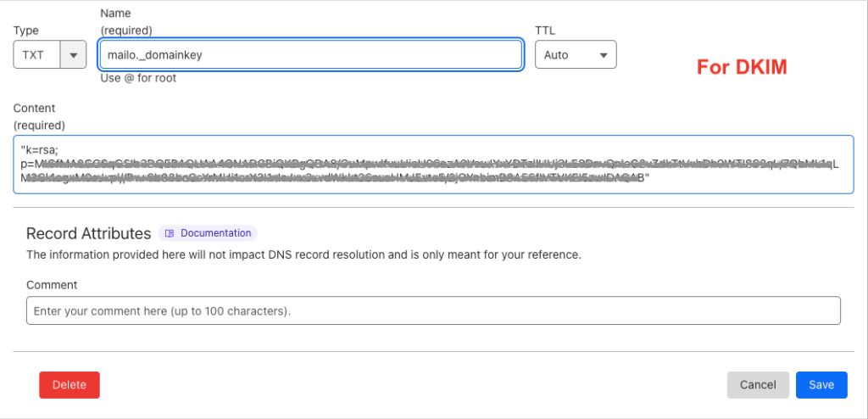Expand the TTL Auto dropdown arrow
This screenshot has height=419, width=868.
tap(604, 55)
